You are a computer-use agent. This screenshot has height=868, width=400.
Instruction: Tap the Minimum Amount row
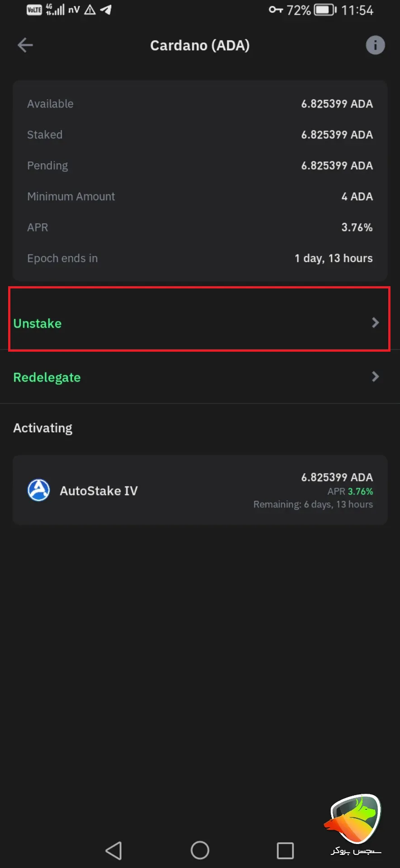pos(200,197)
